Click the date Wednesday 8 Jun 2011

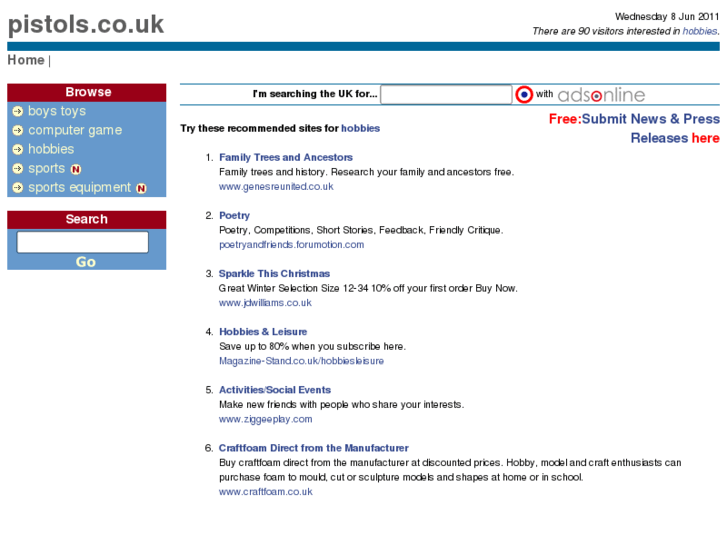[667, 17]
